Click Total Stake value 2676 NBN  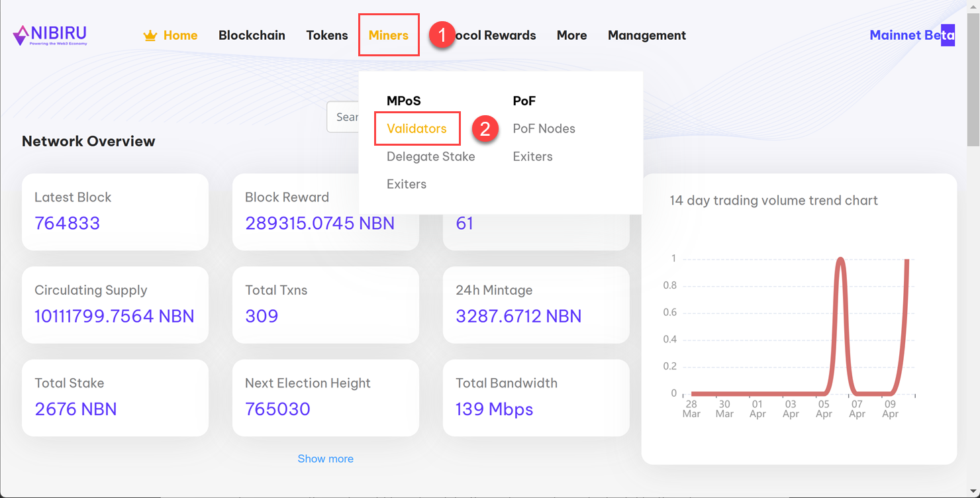[x=75, y=409]
